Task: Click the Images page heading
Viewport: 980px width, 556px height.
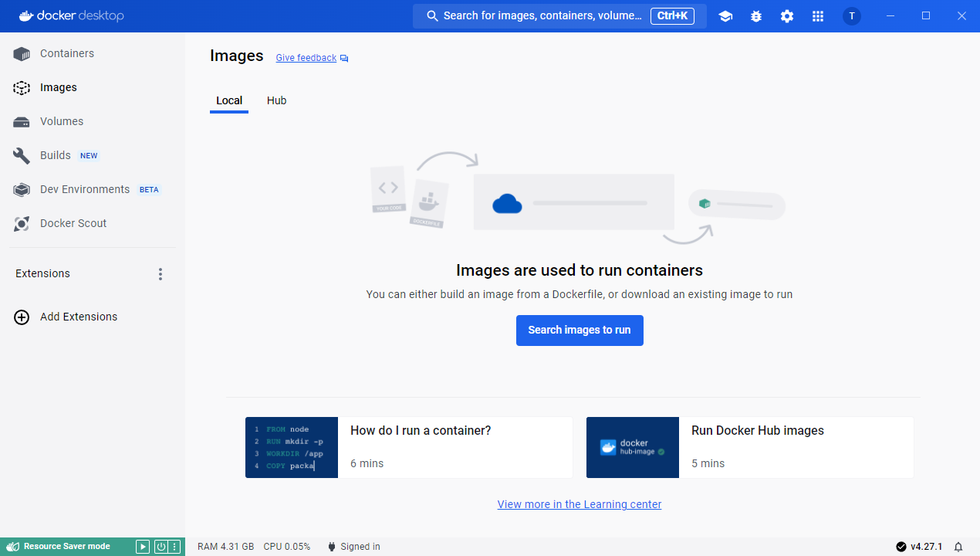Action: point(237,56)
